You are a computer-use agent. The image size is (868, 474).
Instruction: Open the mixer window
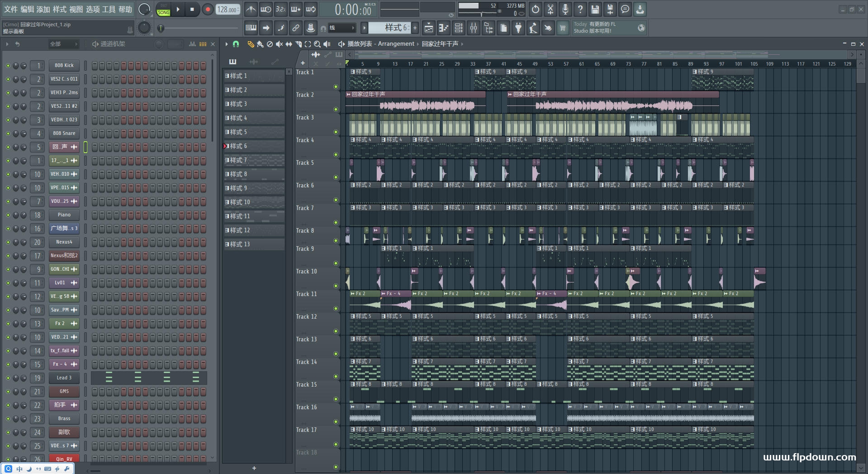(474, 28)
